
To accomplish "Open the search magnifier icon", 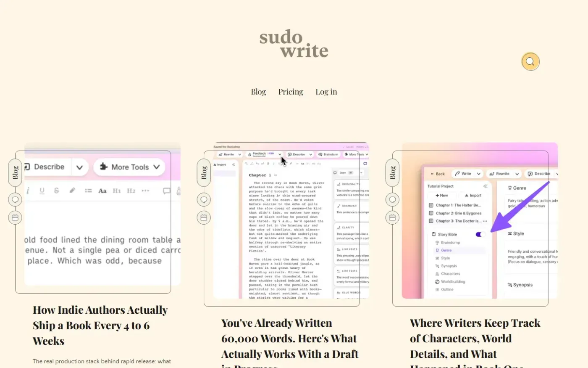I will [x=530, y=61].
